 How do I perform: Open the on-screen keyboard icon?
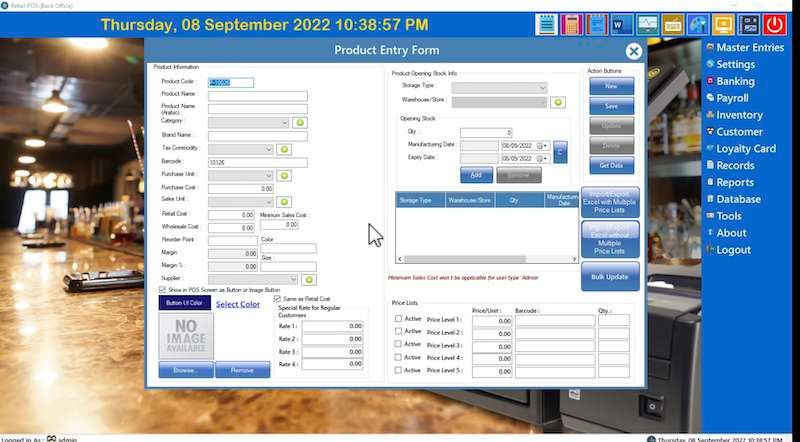click(x=673, y=24)
